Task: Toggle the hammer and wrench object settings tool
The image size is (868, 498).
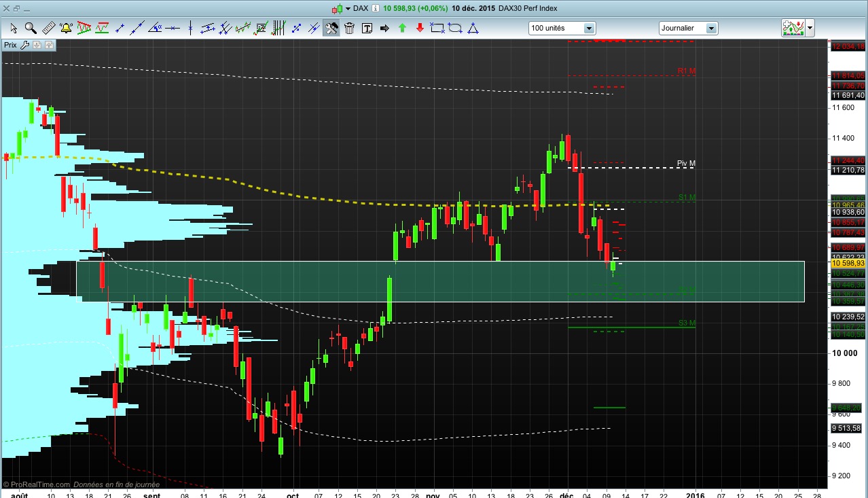Action: pyautogui.click(x=331, y=28)
